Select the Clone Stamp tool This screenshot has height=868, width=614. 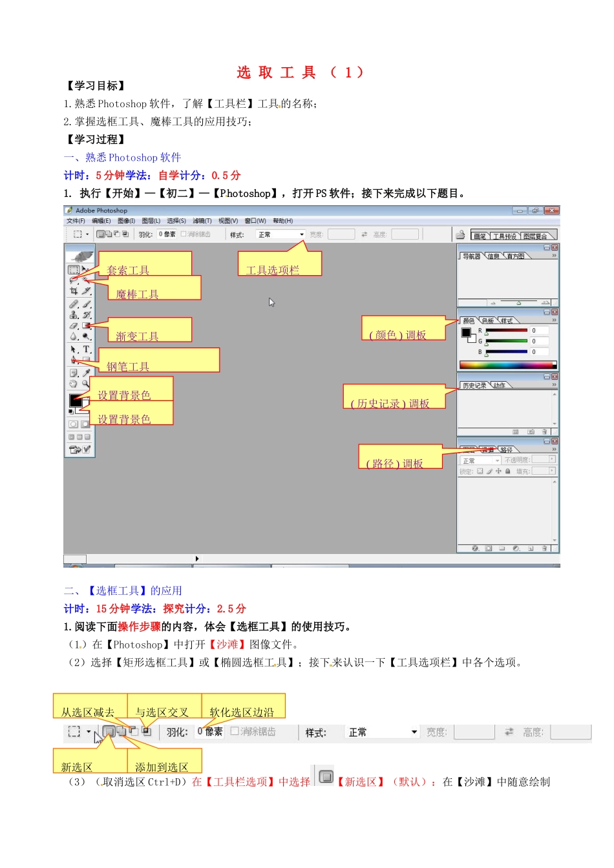point(73,315)
